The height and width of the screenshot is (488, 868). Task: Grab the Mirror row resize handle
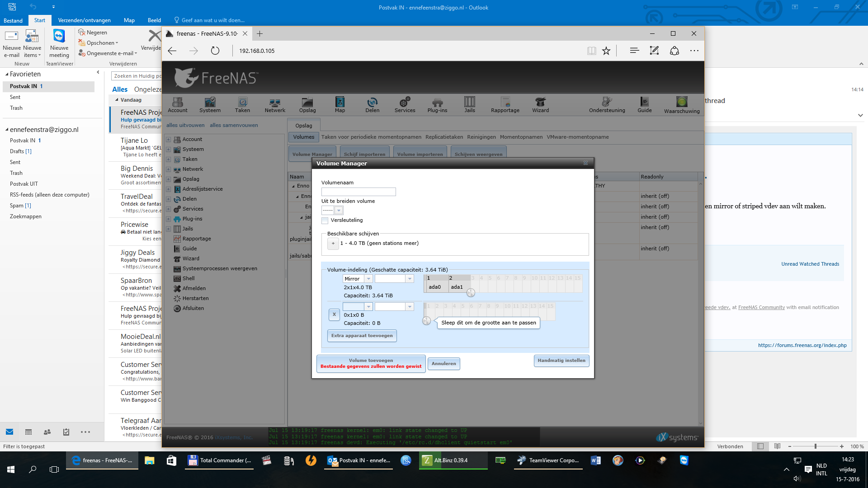[471, 293]
